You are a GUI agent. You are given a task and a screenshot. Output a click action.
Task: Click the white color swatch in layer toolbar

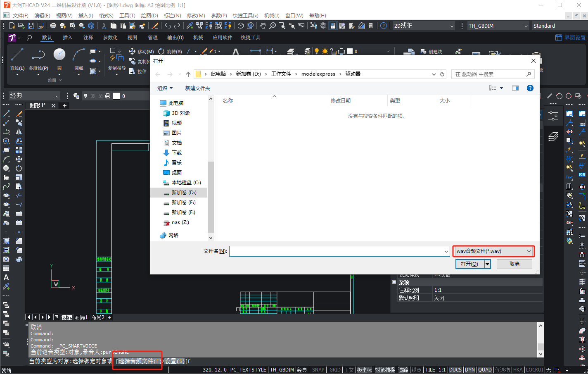click(116, 96)
